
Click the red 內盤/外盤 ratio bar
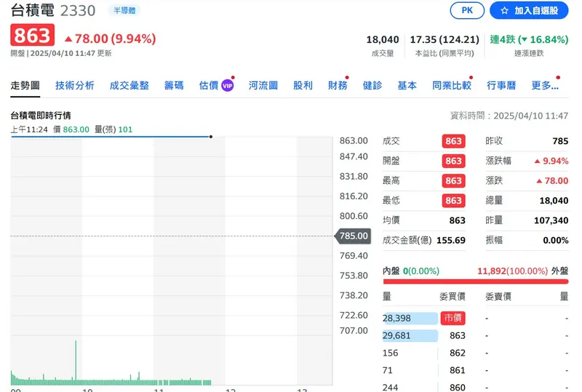[x=476, y=281]
